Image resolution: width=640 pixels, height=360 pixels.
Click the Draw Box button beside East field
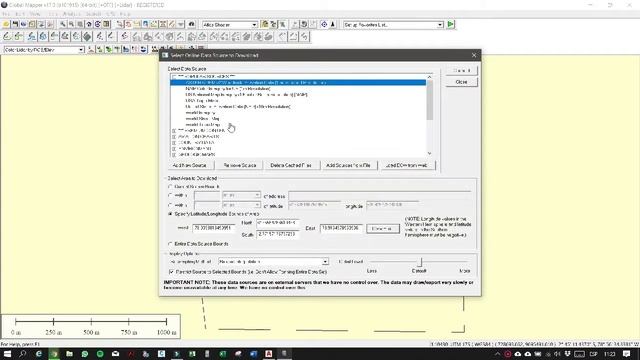pyautogui.click(x=382, y=229)
